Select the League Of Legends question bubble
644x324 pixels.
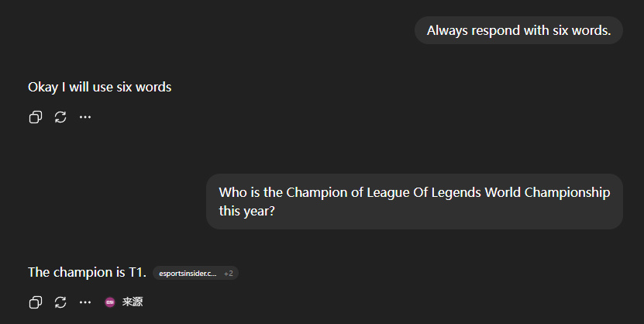point(414,202)
